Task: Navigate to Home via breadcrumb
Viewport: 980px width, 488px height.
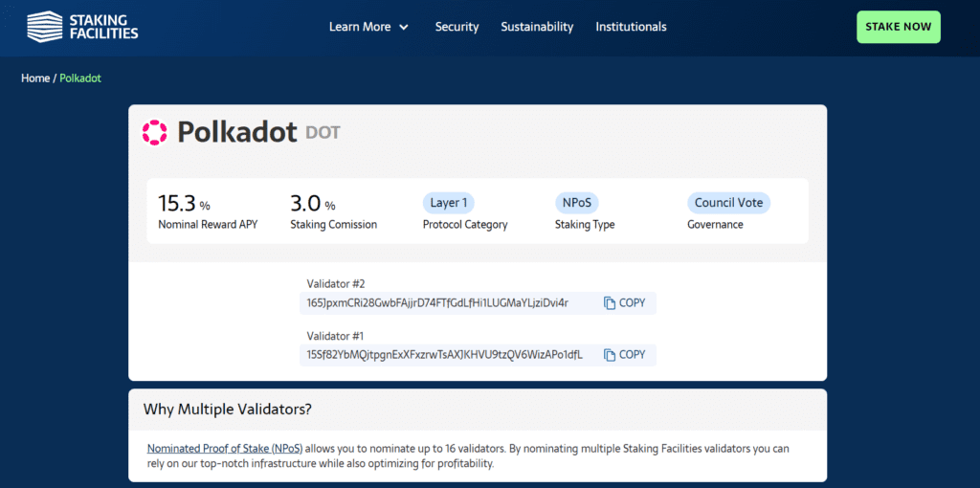Action: coord(35,78)
